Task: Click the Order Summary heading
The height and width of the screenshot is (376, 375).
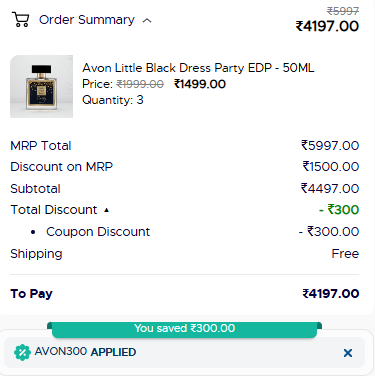Action: [87, 20]
